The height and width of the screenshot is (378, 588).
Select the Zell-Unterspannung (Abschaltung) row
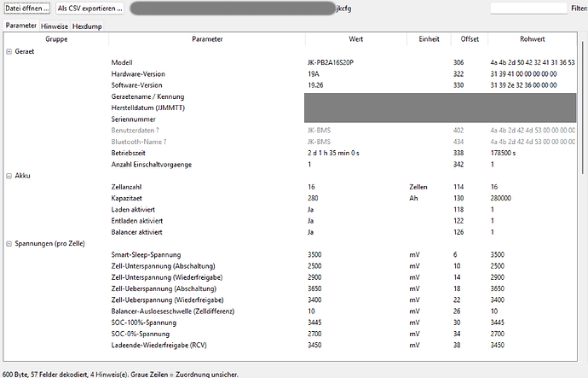tap(290, 266)
